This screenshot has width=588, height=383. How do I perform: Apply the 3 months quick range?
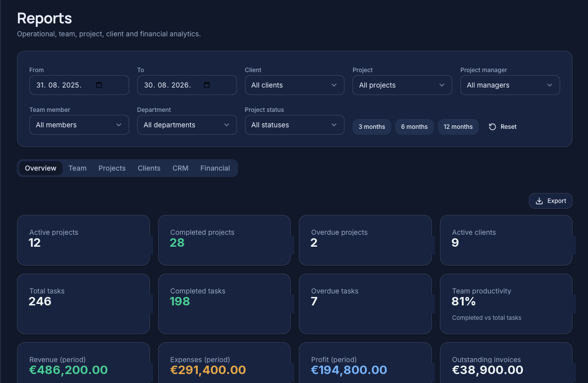tap(372, 127)
